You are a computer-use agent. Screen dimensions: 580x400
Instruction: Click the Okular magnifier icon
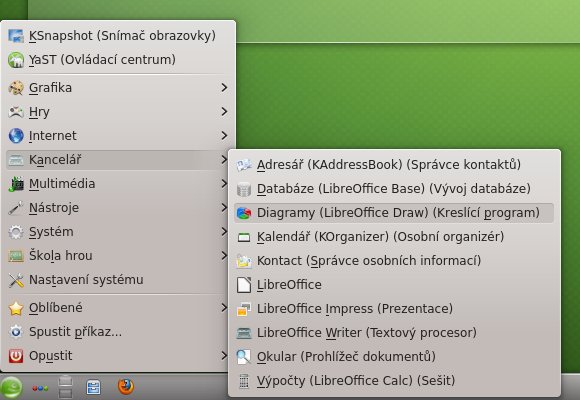point(243,357)
